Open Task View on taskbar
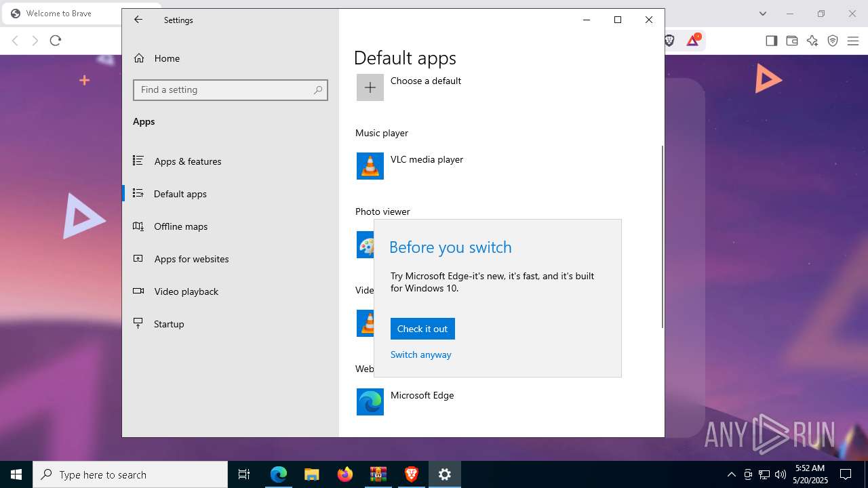This screenshot has height=488, width=868. click(x=244, y=474)
